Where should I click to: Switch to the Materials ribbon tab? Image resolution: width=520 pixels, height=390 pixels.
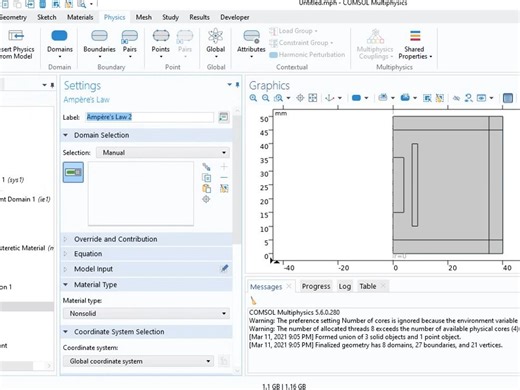coord(80,17)
